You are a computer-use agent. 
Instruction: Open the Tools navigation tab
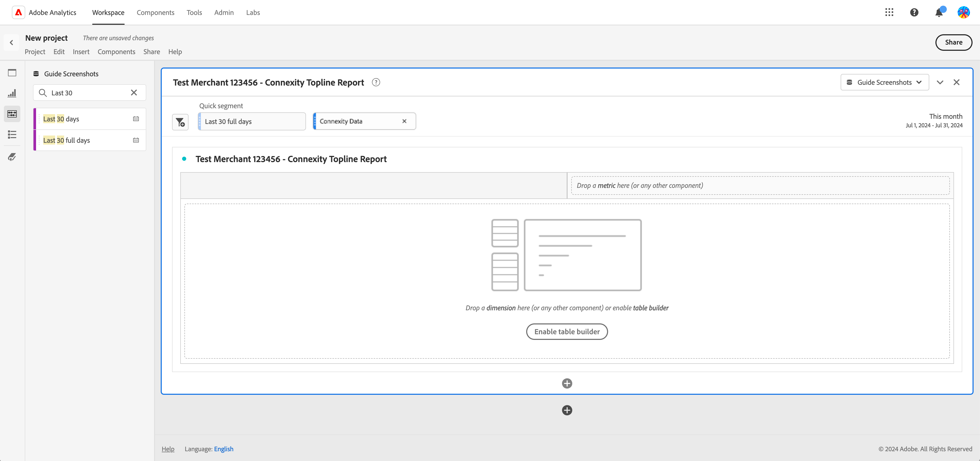click(194, 13)
